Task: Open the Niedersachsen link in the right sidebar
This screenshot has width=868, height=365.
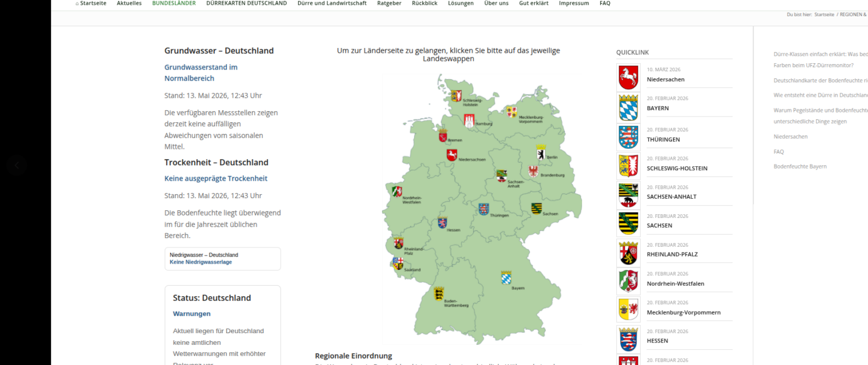Action: (x=790, y=137)
